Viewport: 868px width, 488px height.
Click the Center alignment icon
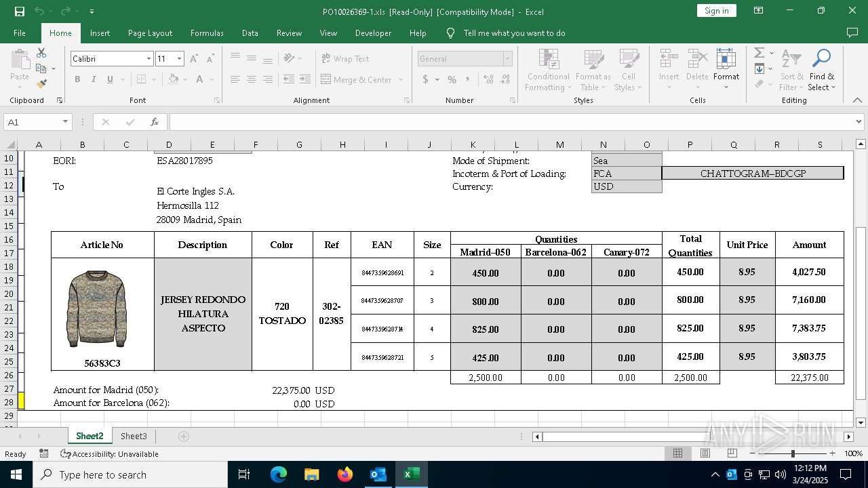(x=252, y=79)
